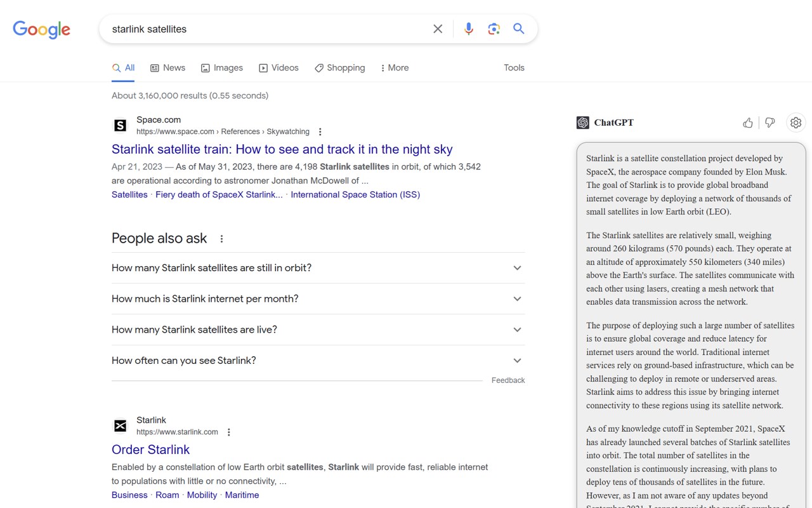Click the Starlink site favicon
Image resolution: width=812 pixels, height=508 pixels.
(x=120, y=426)
